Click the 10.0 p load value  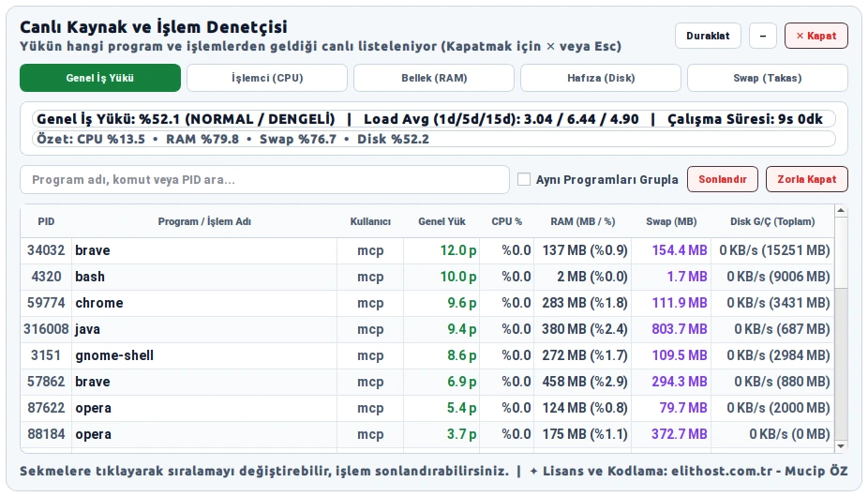tap(458, 277)
